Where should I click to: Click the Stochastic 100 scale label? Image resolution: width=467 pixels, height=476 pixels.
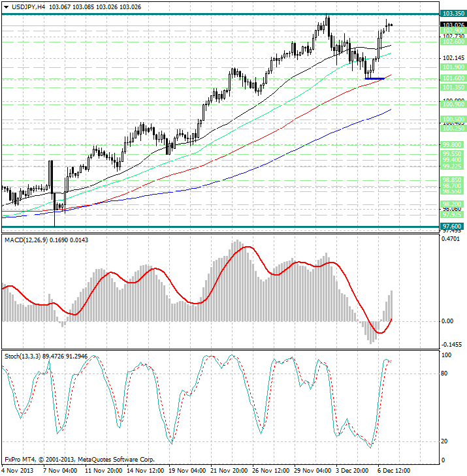(446, 355)
